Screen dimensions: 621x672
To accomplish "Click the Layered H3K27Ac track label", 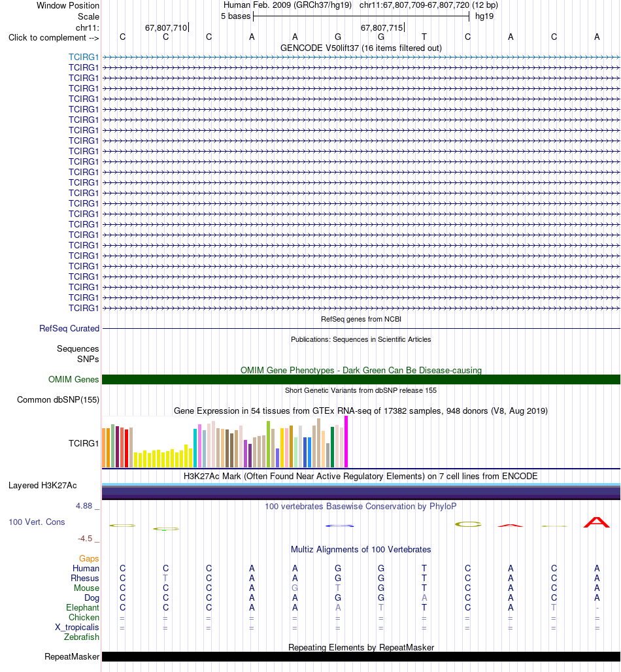I will click(42, 485).
